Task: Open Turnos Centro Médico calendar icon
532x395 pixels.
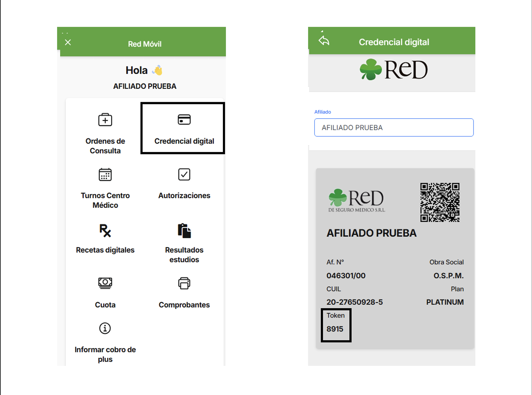Action: coord(105,175)
